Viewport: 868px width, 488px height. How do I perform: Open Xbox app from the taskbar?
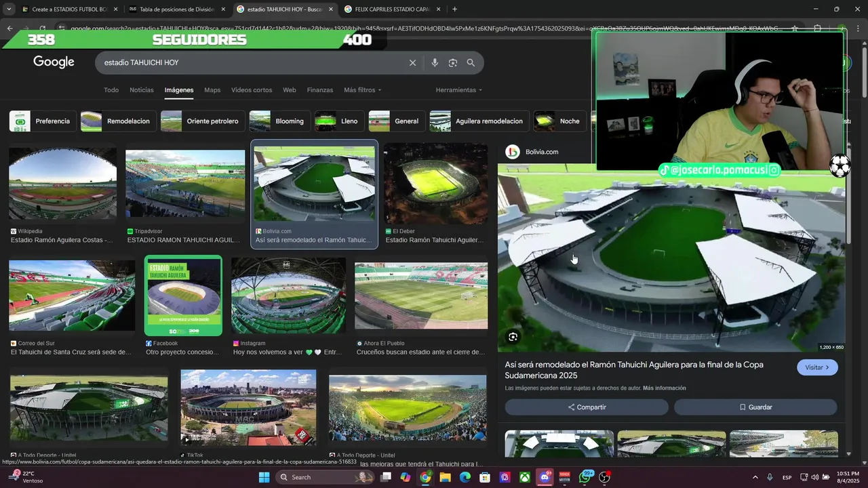pos(525,477)
